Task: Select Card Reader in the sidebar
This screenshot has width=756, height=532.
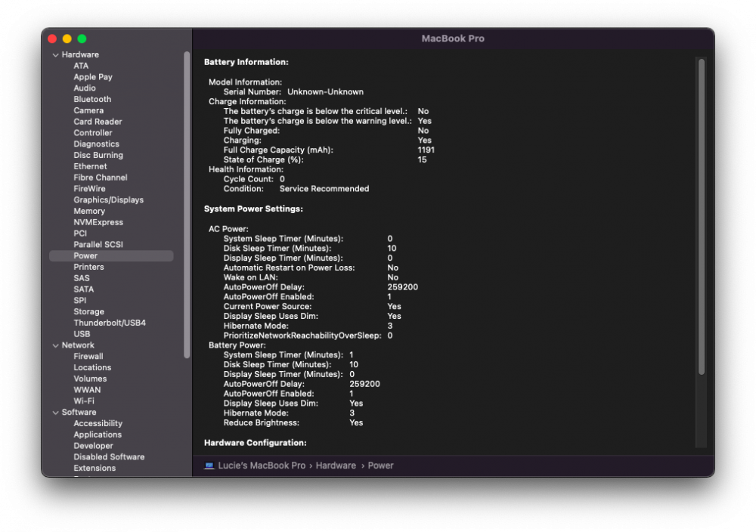Action: pyautogui.click(x=98, y=122)
